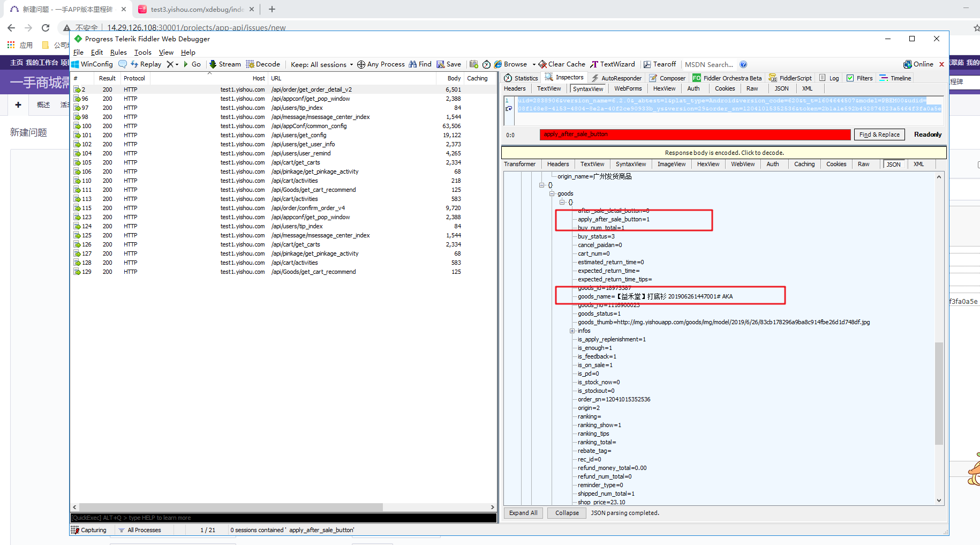Open Find sessions with binoculars icon
Screen dimensions: 980x545
[413, 64]
